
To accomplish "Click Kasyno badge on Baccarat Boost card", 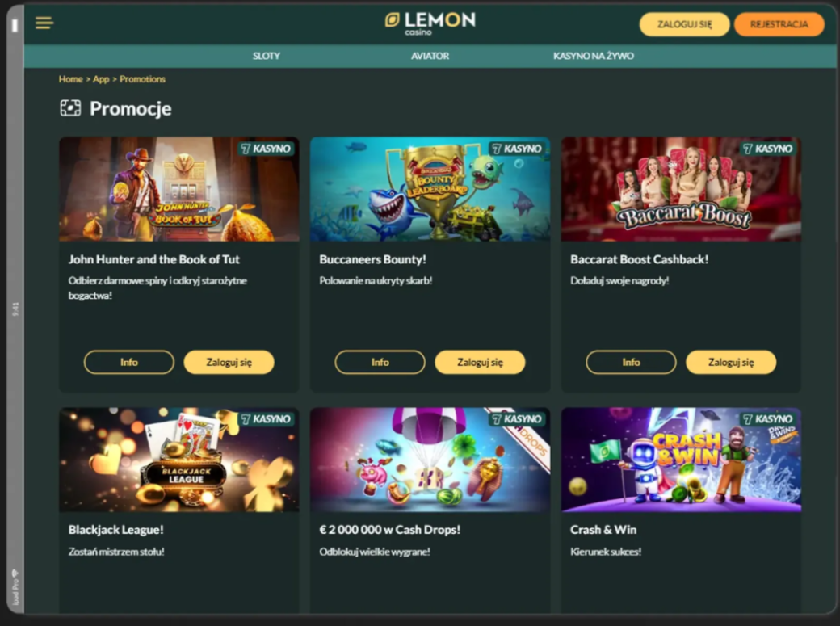I will click(x=768, y=149).
